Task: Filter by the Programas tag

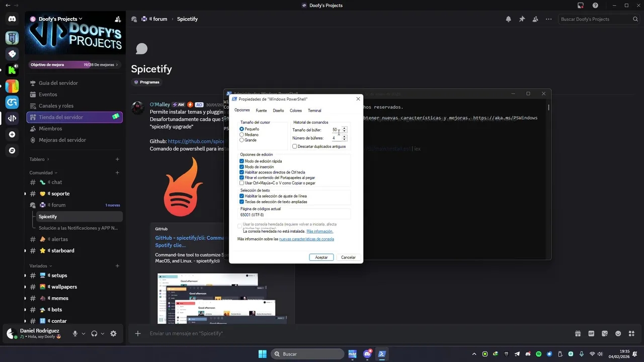Action: 147,82
